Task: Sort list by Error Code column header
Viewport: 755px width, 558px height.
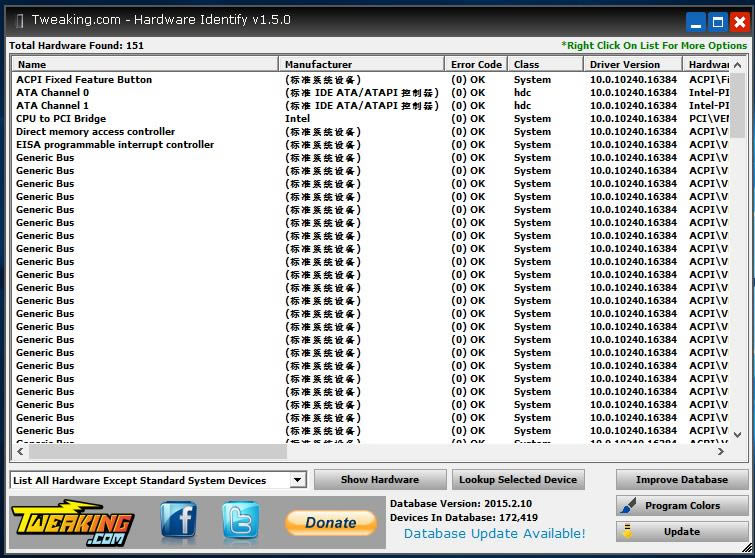Action: (x=476, y=65)
